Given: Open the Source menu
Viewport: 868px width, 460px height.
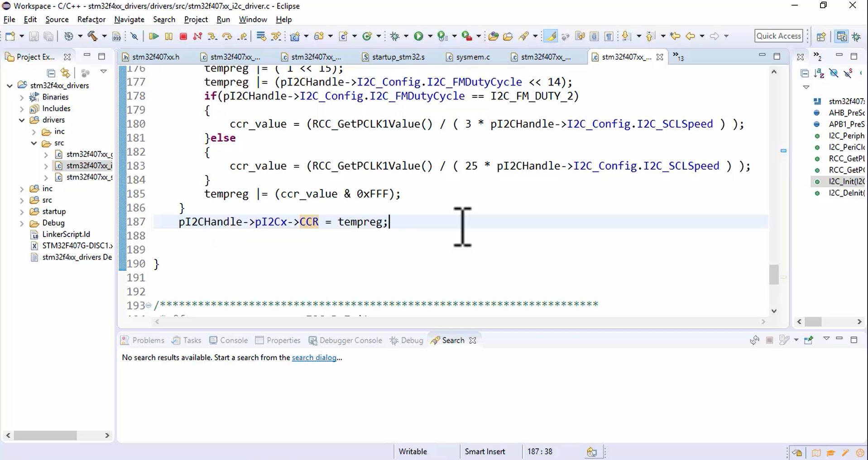Looking at the screenshot, I should click(57, 19).
